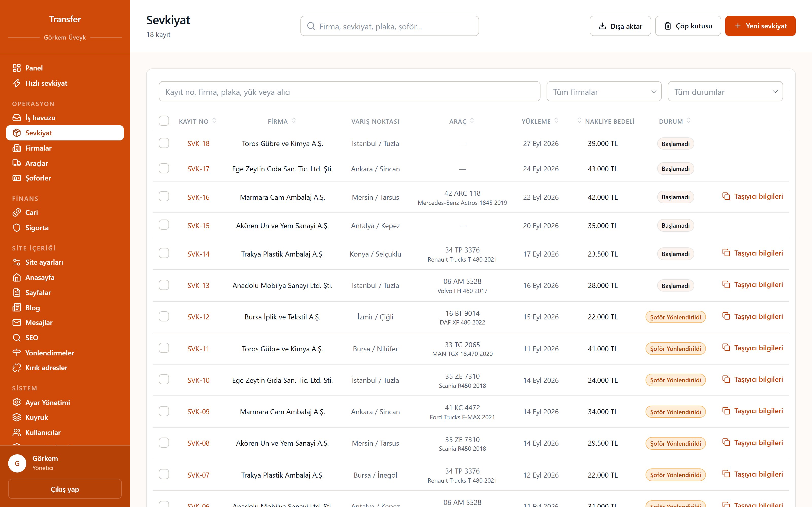
Task: Focus the Kayıt no, firma, plaka filter field
Action: (x=349, y=92)
